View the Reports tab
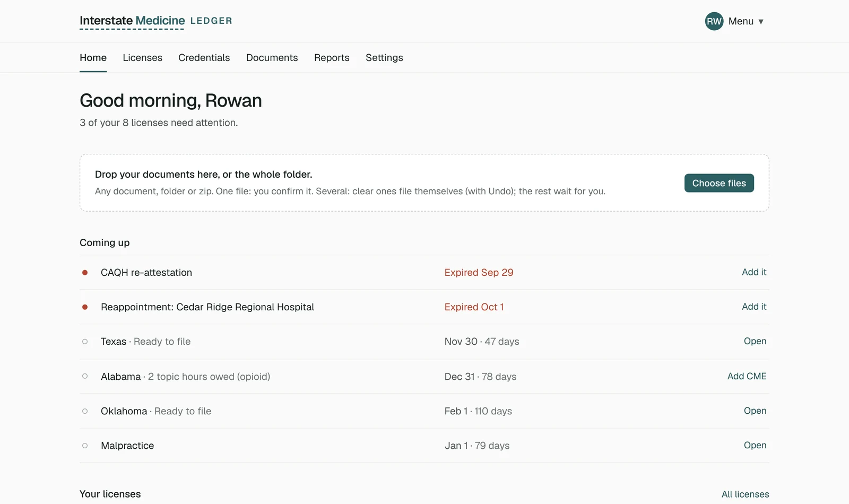 [x=332, y=57]
